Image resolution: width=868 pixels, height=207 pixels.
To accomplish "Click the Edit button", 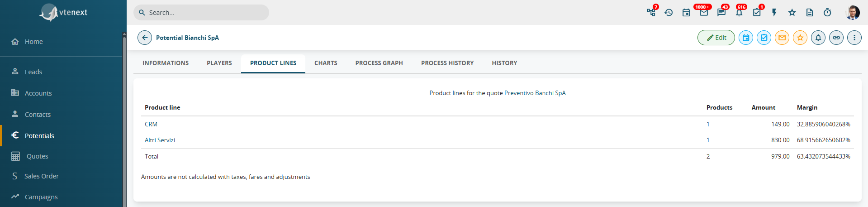I will click(x=716, y=38).
